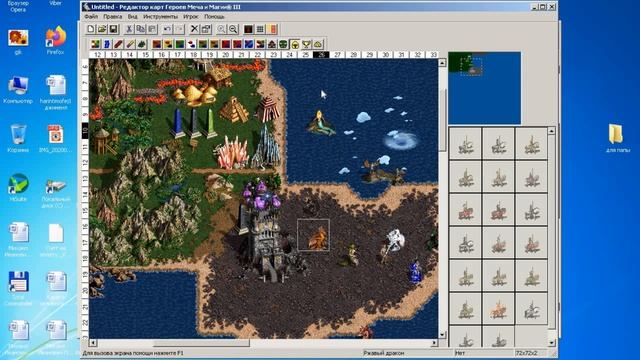This screenshot has height=360, width=640.
Task: Open the artifacts goblet palette
Action: click(x=306, y=44)
